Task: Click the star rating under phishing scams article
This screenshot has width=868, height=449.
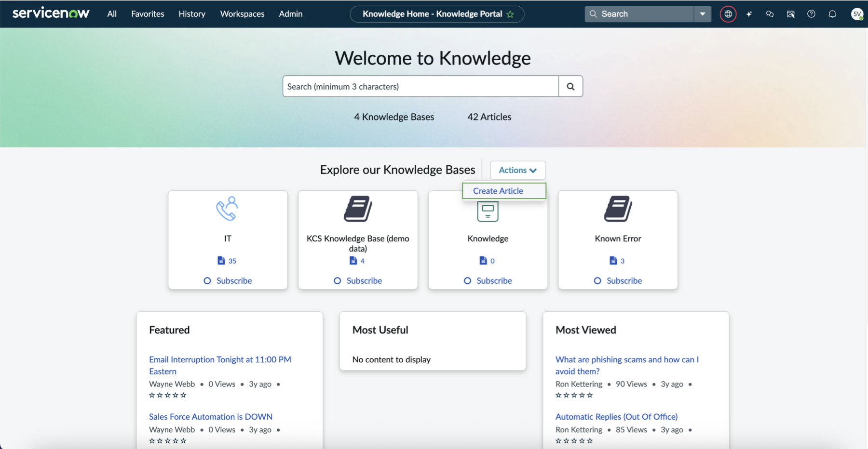Action: tap(574, 395)
